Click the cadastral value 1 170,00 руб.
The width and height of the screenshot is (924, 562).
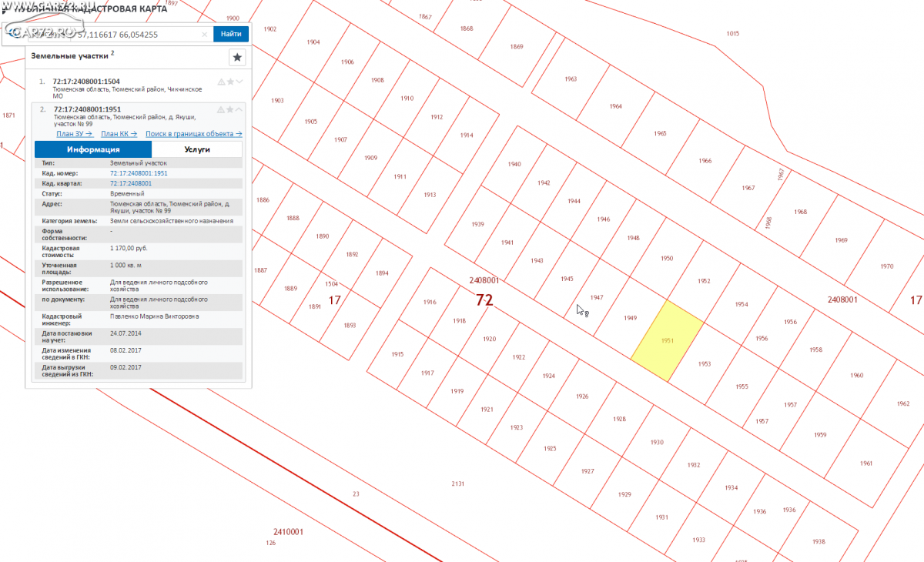pos(129,249)
